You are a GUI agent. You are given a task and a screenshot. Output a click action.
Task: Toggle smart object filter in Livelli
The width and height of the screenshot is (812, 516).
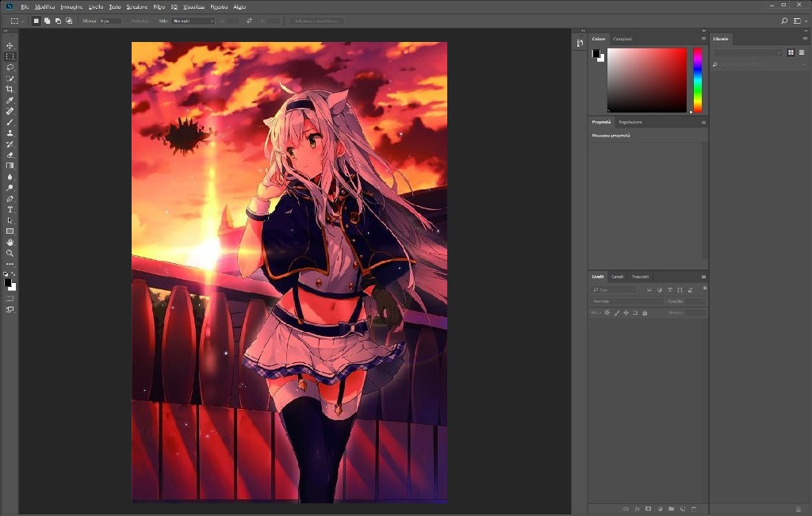click(x=690, y=290)
